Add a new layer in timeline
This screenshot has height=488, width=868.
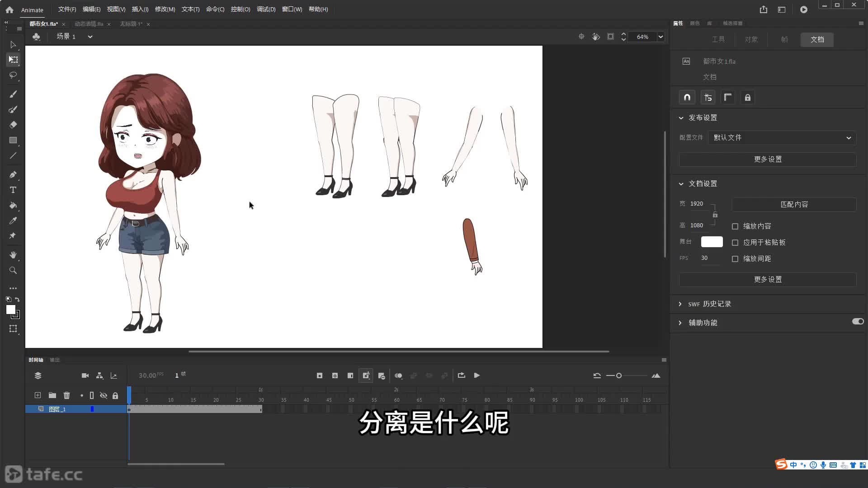pyautogui.click(x=38, y=395)
